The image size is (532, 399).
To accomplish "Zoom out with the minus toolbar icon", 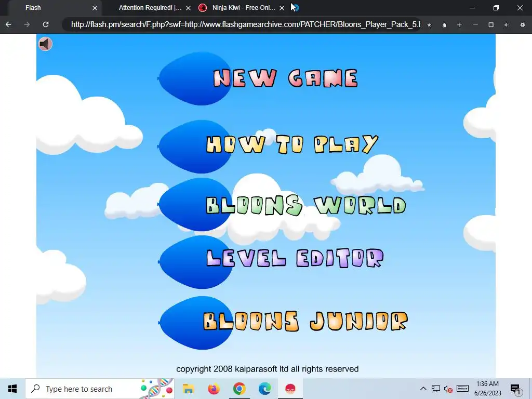I will point(475,25).
